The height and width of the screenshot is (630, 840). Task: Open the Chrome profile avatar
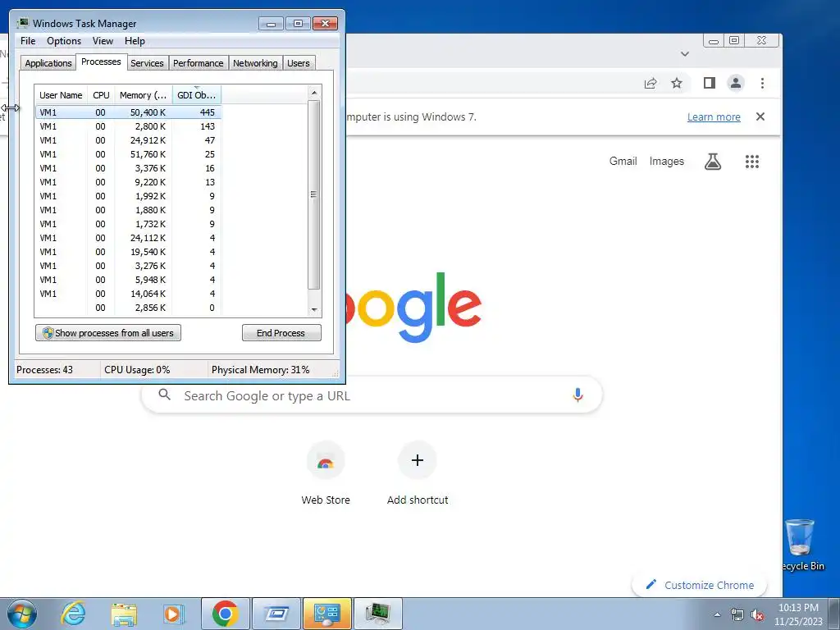pos(736,83)
